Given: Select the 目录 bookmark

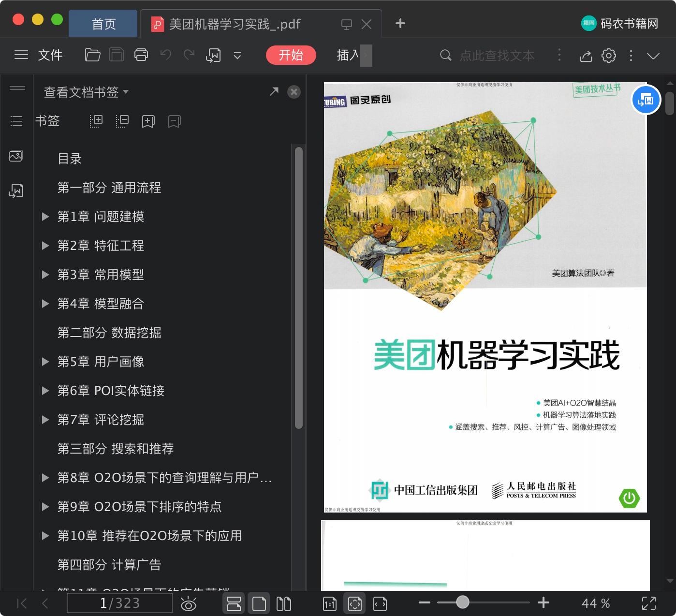Looking at the screenshot, I should point(70,159).
